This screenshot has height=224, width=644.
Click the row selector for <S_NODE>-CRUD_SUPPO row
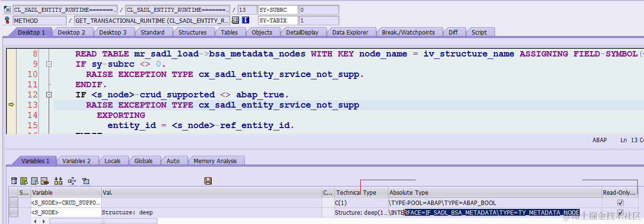pos(14,203)
